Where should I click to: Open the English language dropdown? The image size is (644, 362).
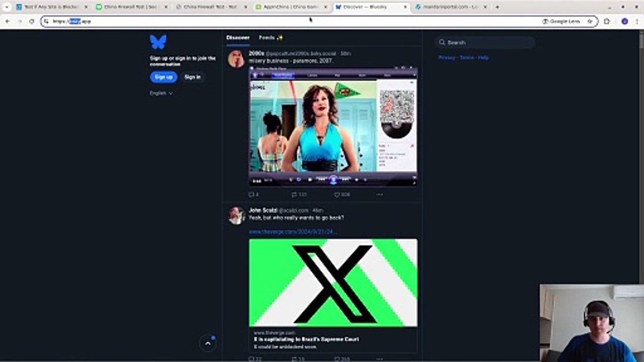click(161, 93)
